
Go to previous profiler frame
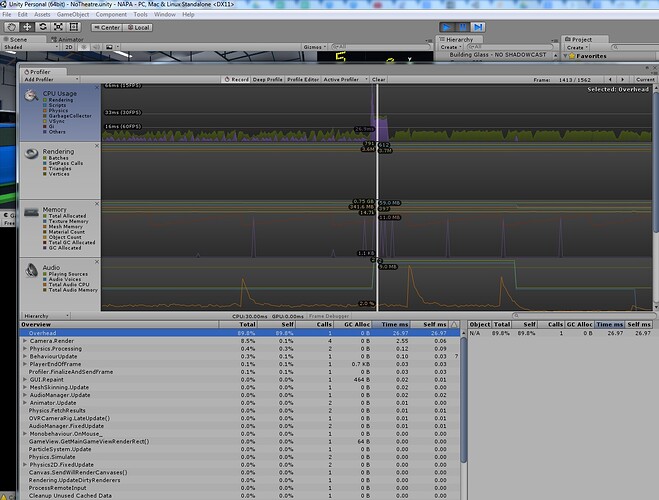click(x=611, y=79)
